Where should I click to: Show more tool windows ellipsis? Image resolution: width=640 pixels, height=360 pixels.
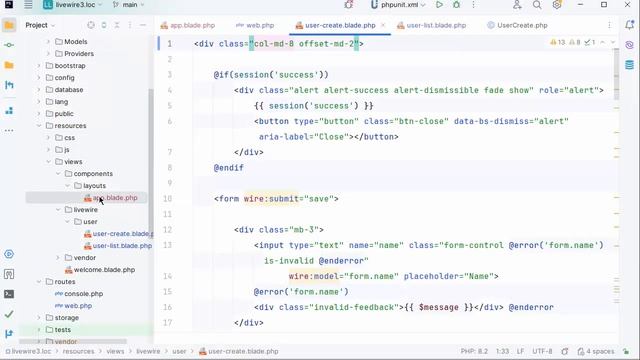pos(9,131)
